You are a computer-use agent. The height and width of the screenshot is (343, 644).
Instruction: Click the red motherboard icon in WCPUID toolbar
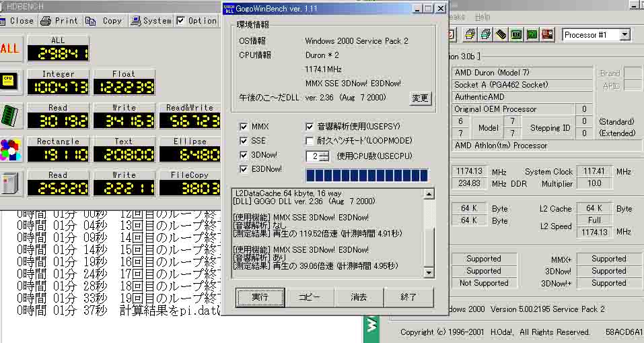click(x=548, y=34)
